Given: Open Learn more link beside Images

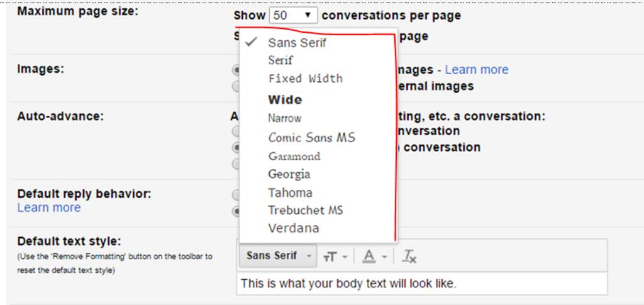Looking at the screenshot, I should point(476,70).
